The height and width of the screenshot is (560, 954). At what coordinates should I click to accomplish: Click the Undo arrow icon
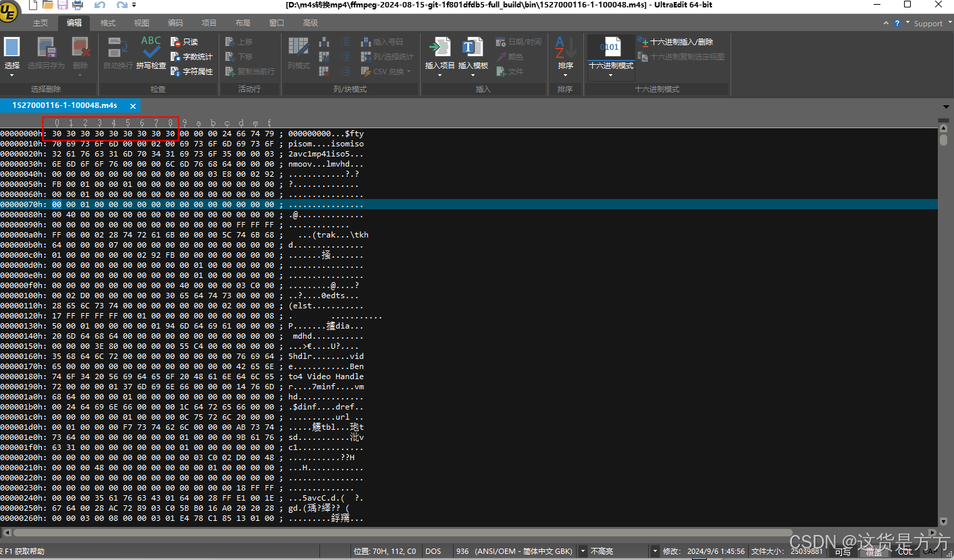pos(99,5)
